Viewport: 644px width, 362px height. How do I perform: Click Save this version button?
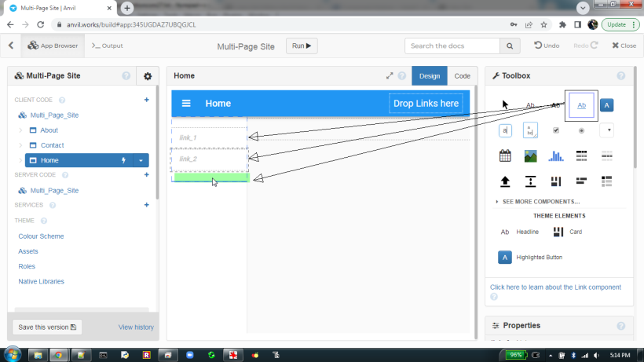pyautogui.click(x=47, y=327)
